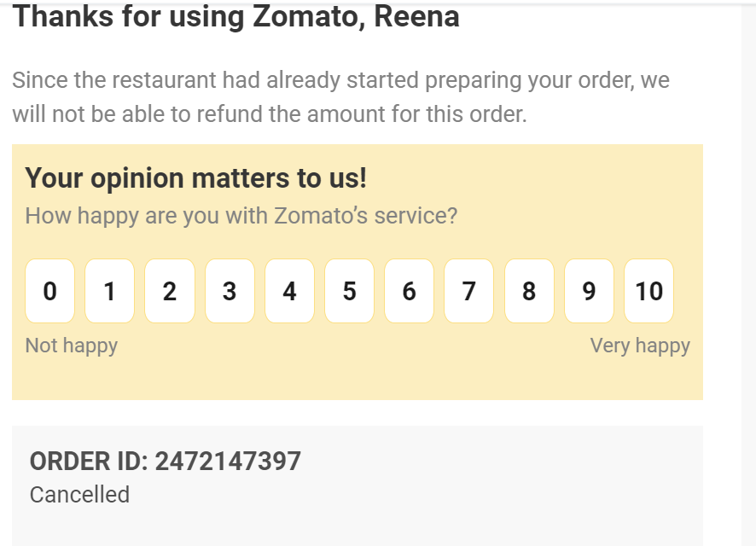This screenshot has height=546, width=756.
Task: Click the 'Very happy' scale label
Action: pos(640,346)
